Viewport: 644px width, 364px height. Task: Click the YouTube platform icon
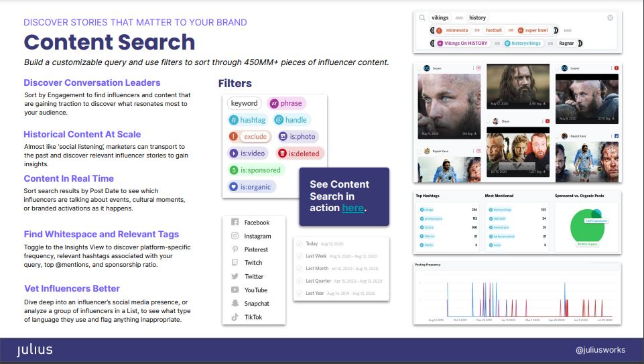235,290
